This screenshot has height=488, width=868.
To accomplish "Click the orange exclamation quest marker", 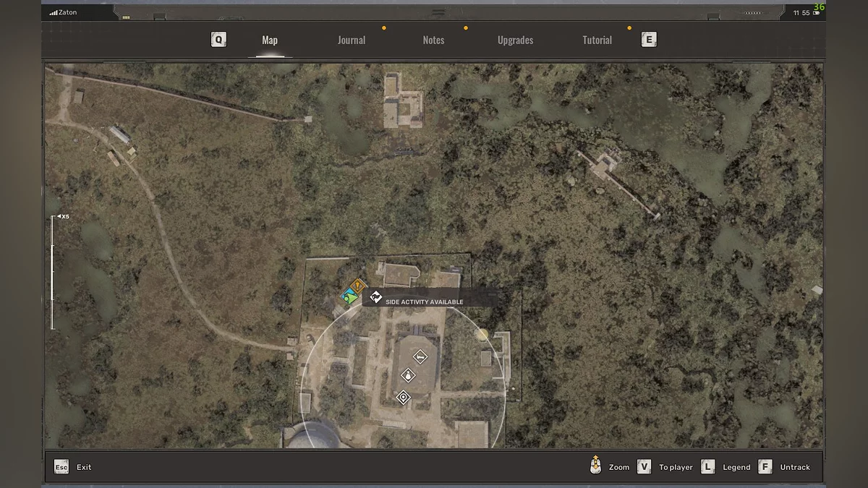I will 357,286.
